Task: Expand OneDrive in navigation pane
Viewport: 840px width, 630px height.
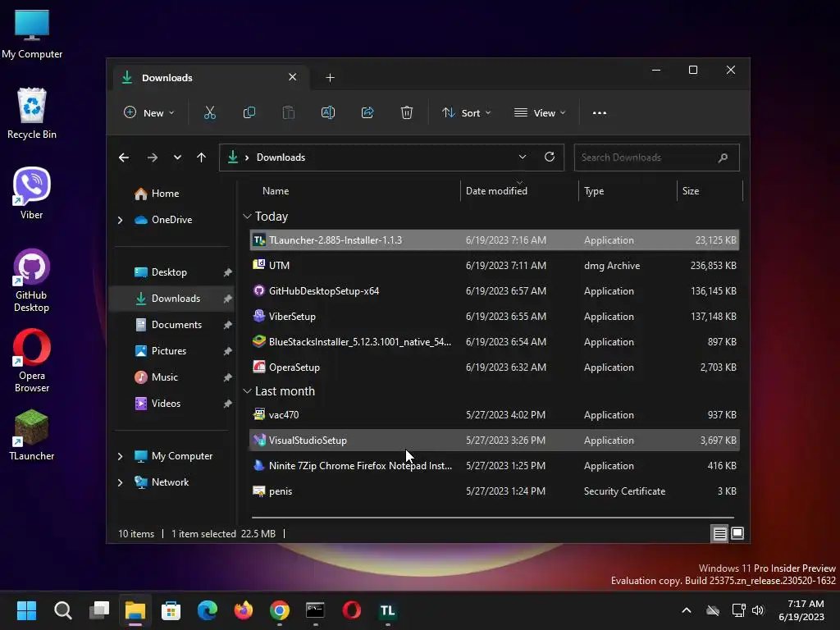Action: 120,220
